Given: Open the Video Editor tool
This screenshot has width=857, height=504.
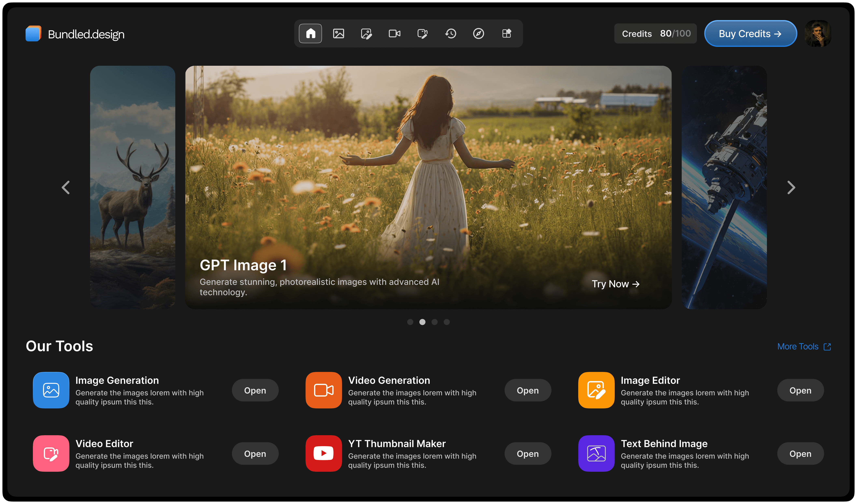Looking at the screenshot, I should 255,454.
